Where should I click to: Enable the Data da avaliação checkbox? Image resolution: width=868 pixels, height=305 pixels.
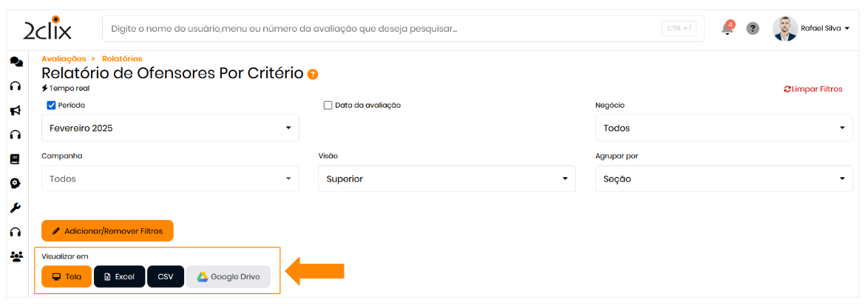point(328,105)
